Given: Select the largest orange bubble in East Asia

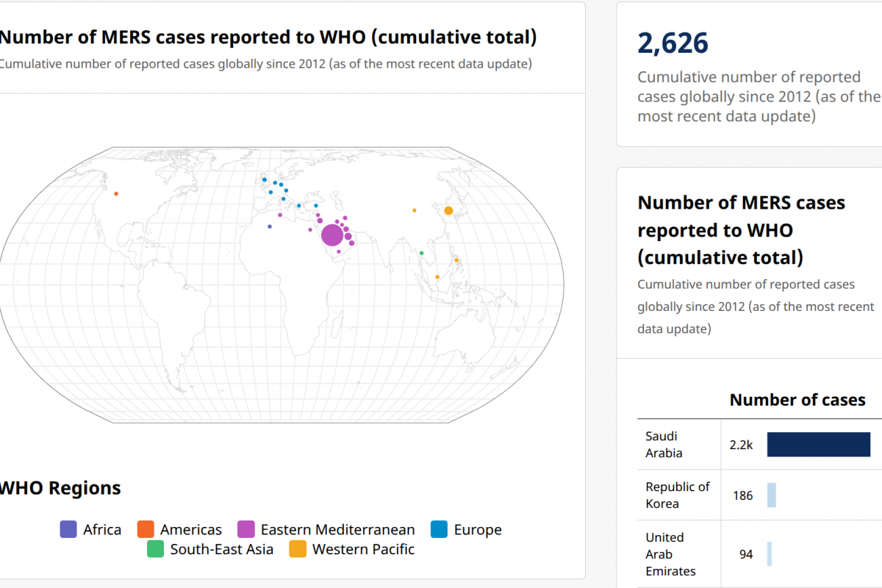Looking at the screenshot, I should pyautogui.click(x=448, y=211).
